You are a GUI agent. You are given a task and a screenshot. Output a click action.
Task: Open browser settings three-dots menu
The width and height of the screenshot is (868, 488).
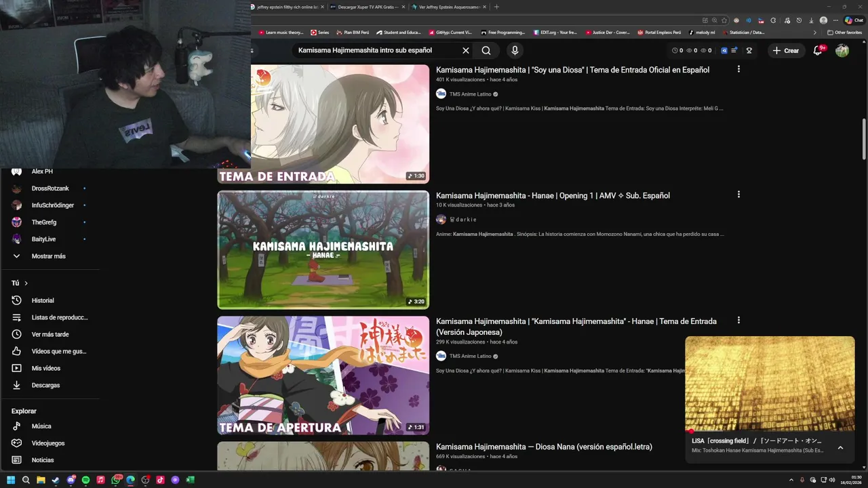[x=835, y=20]
